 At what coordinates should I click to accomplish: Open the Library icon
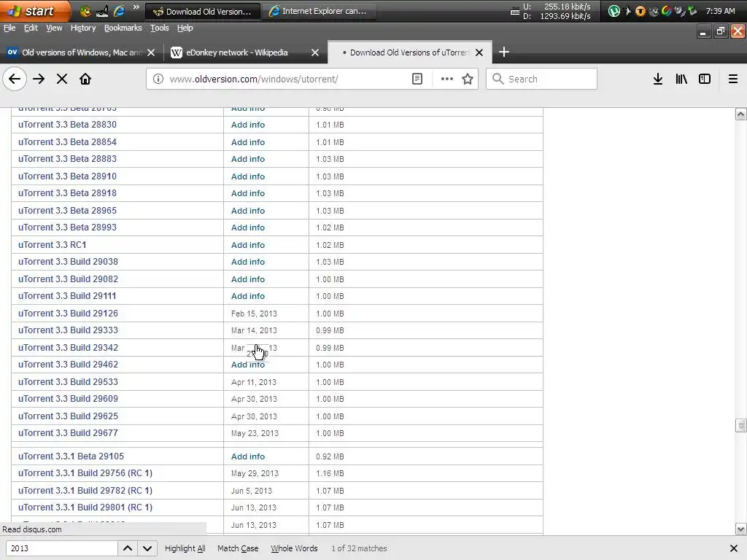click(681, 79)
